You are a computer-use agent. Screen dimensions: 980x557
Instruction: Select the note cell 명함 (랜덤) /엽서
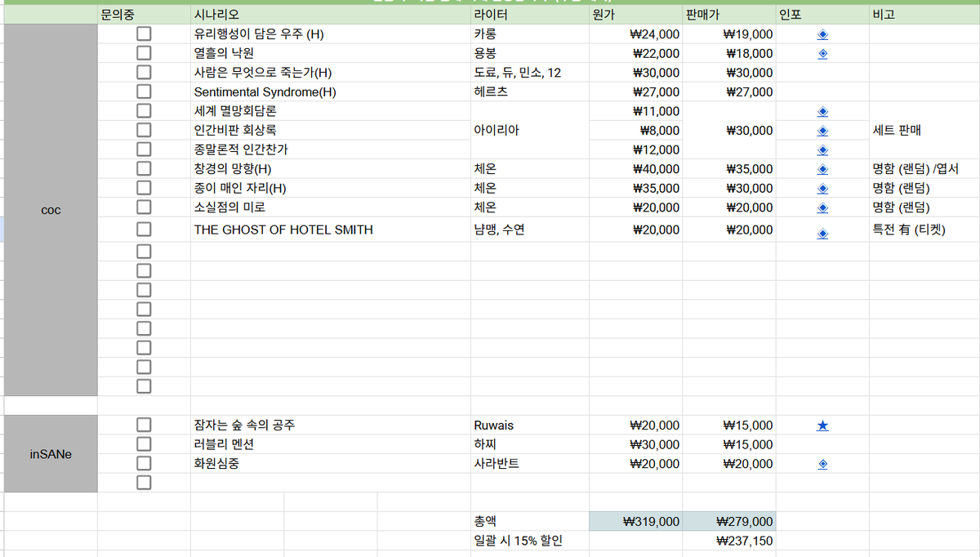tap(924, 169)
